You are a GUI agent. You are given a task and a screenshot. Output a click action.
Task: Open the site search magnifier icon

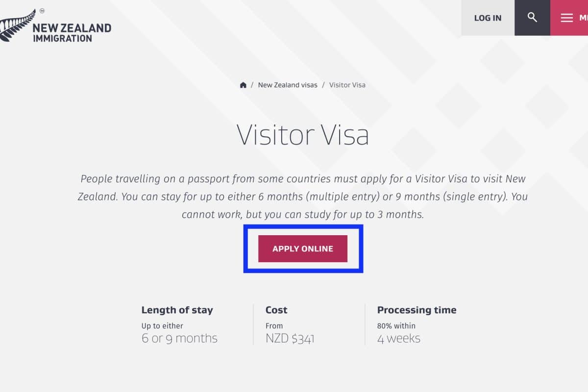tap(532, 18)
